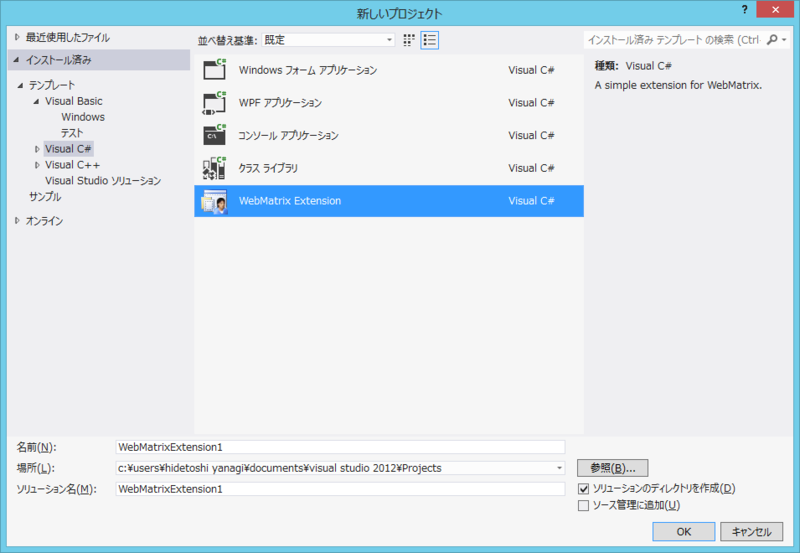
Task: Switch to small icons grid view
Action: pyautogui.click(x=409, y=40)
